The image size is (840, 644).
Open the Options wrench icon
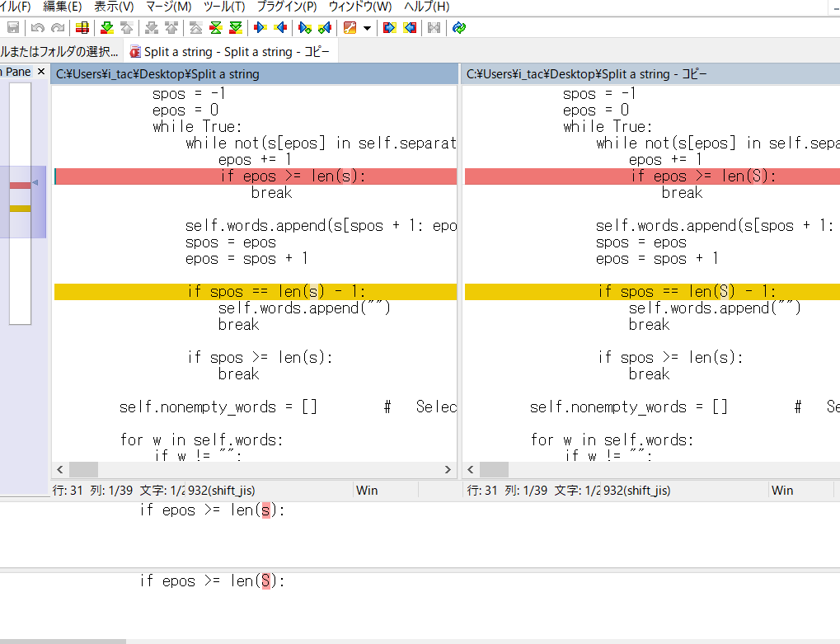coord(350,28)
